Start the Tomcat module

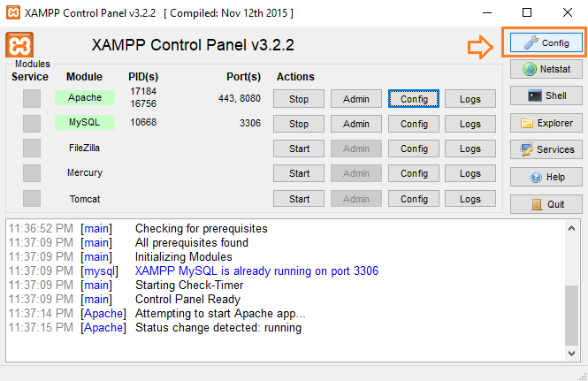299,198
